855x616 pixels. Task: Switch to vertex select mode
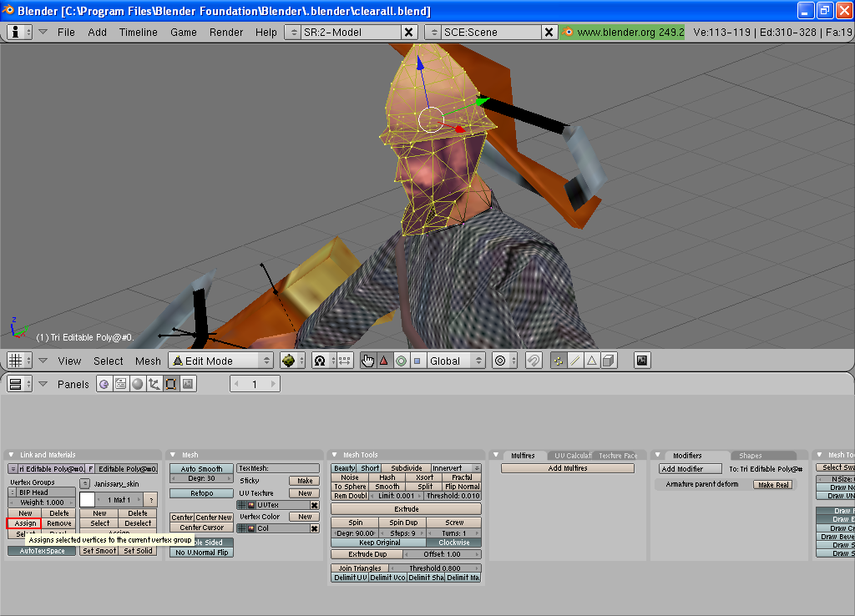(x=559, y=361)
